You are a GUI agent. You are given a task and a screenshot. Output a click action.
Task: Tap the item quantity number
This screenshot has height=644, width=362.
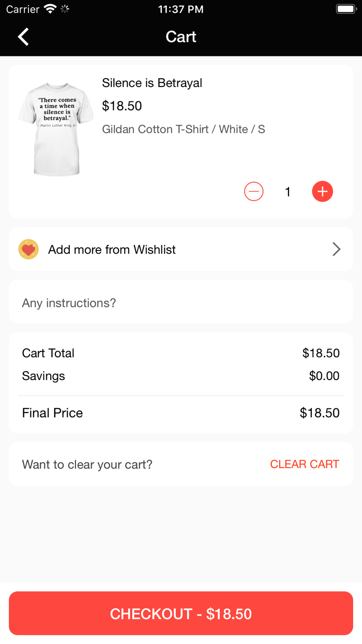coord(288,192)
